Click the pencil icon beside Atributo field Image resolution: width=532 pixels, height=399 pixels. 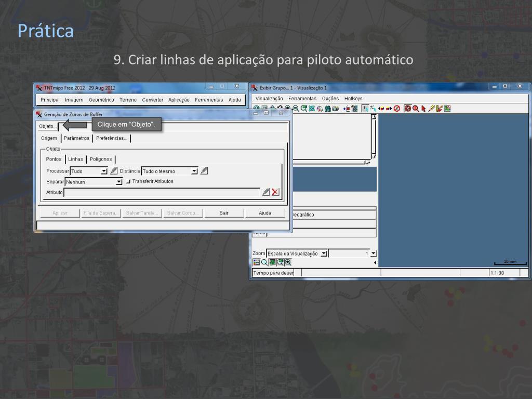266,192
